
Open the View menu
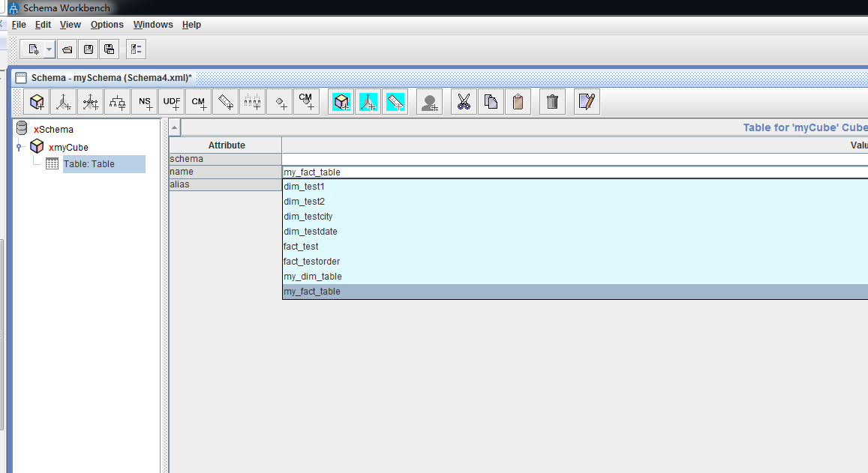[71, 24]
